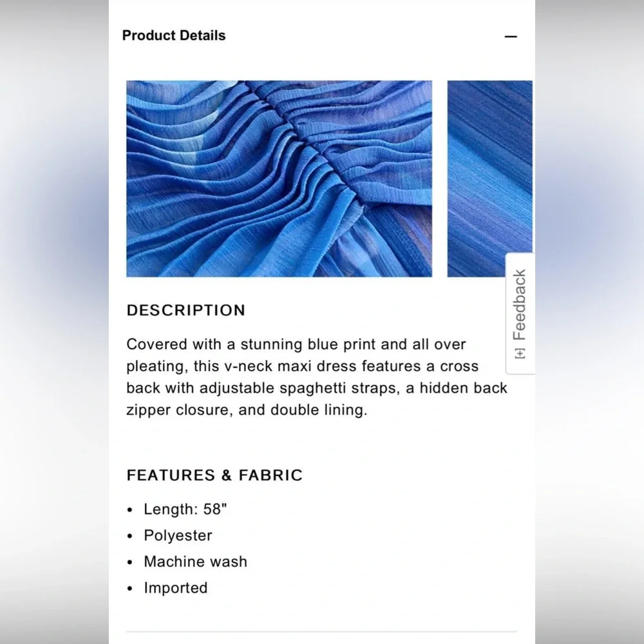Viewport: 644px width, 644px height.
Task: Open the Feedback side tab
Action: click(520, 314)
